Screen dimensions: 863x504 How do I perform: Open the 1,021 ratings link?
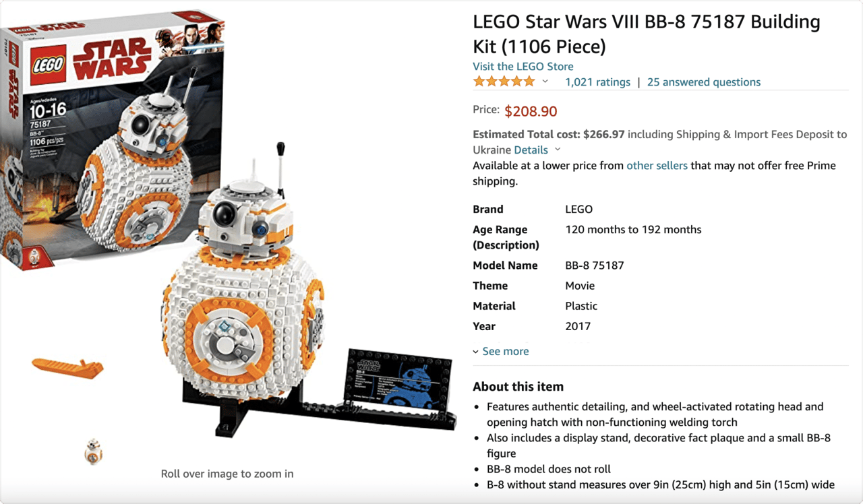coord(597,82)
